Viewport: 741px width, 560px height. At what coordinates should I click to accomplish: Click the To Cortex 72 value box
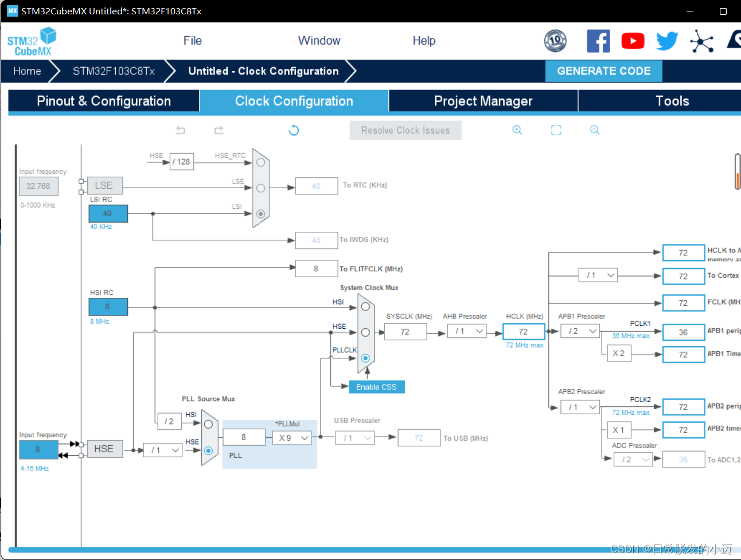(684, 276)
